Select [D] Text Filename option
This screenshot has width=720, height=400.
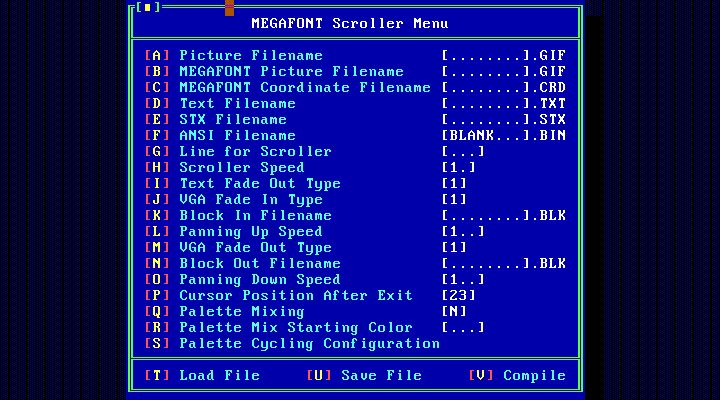(220, 104)
